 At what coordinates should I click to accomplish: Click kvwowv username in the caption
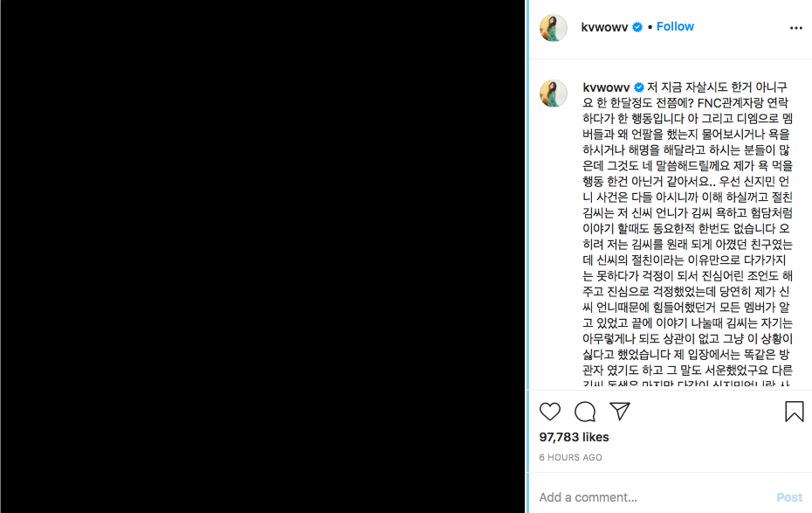606,87
